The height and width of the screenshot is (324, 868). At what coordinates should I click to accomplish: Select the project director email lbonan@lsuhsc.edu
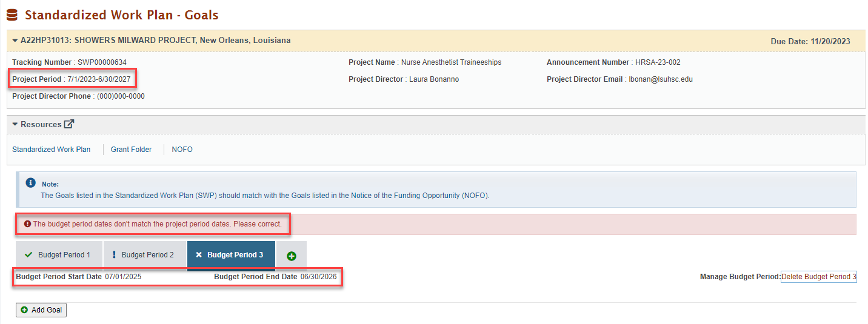(661, 79)
